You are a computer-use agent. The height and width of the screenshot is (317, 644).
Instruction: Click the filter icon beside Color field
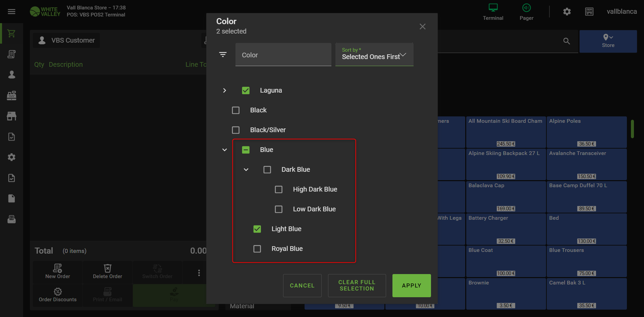pos(223,55)
